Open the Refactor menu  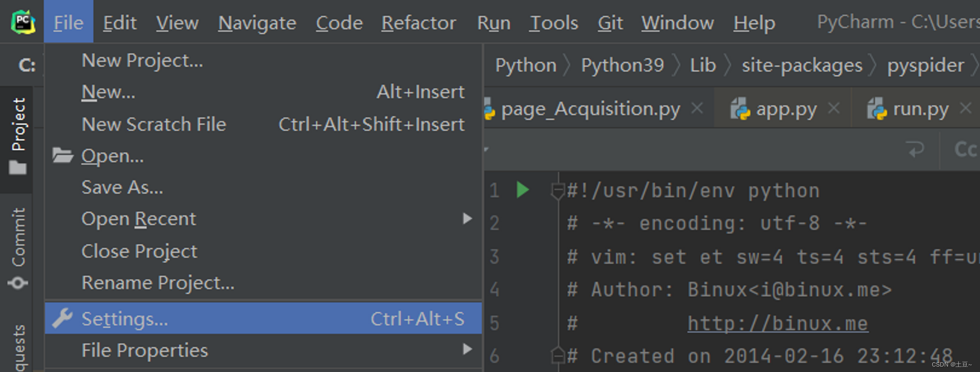click(x=418, y=23)
